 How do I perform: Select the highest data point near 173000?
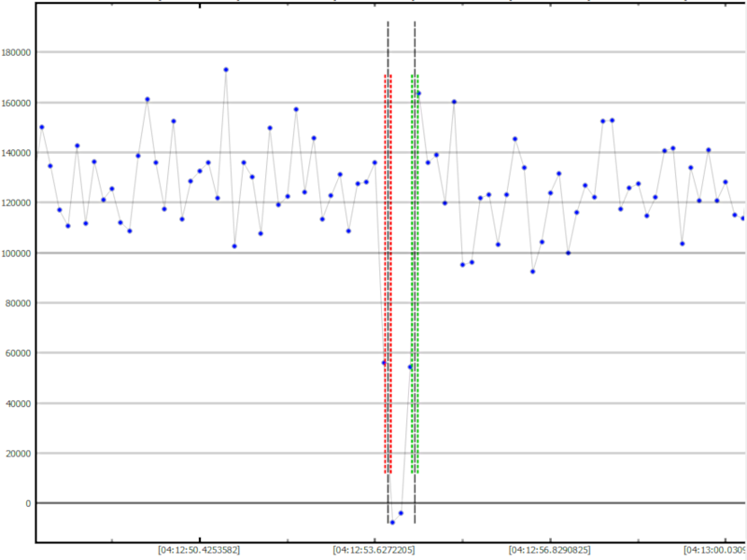coord(226,70)
